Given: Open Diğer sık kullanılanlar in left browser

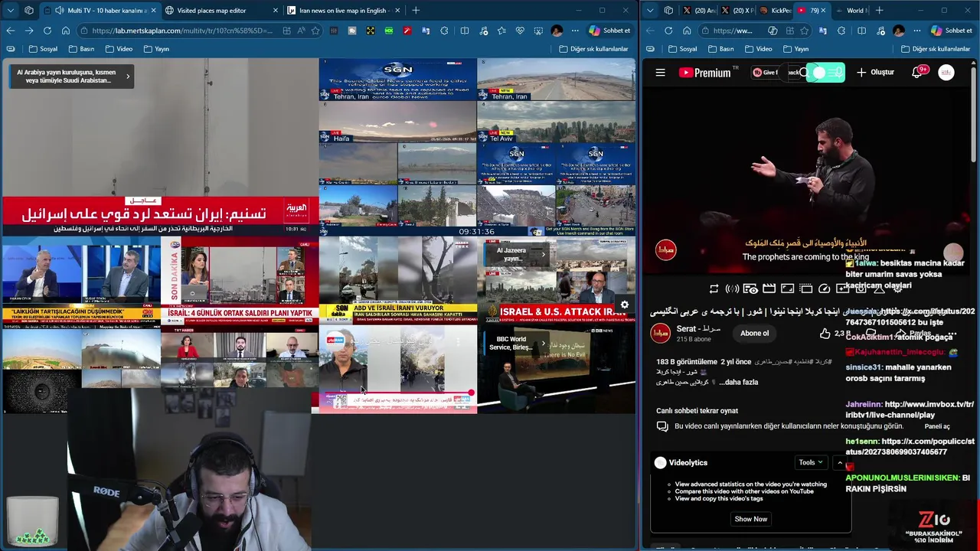Looking at the screenshot, I should tap(593, 49).
